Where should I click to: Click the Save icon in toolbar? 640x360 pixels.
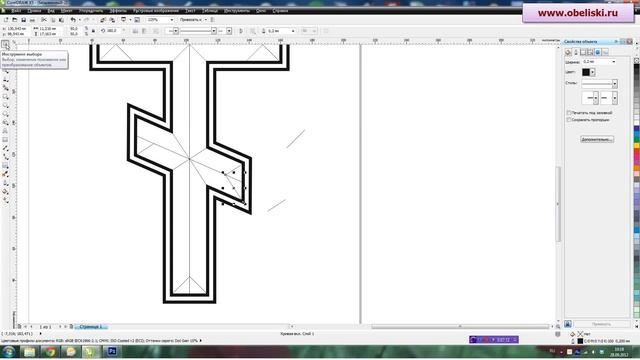coord(24,20)
